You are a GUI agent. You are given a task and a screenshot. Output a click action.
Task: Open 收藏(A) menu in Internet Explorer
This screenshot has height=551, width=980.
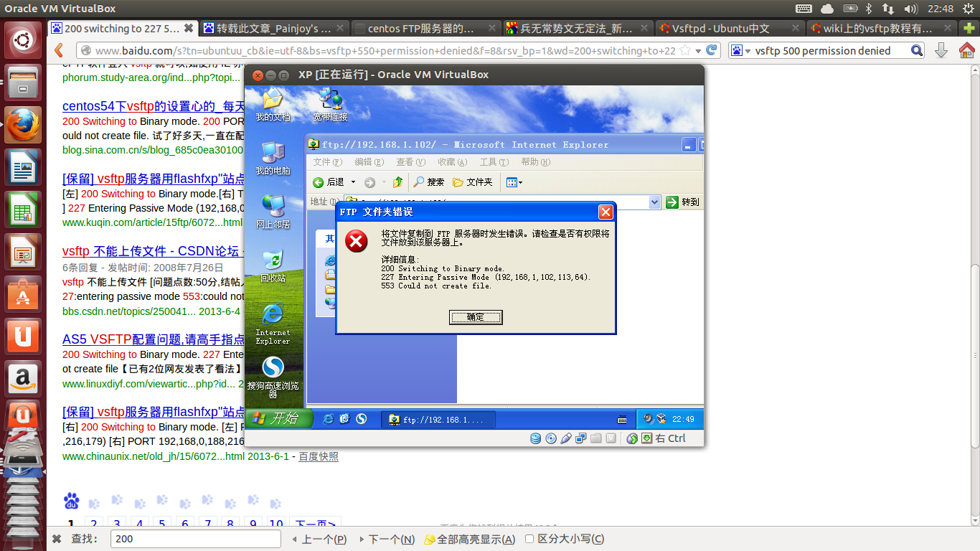(x=452, y=162)
